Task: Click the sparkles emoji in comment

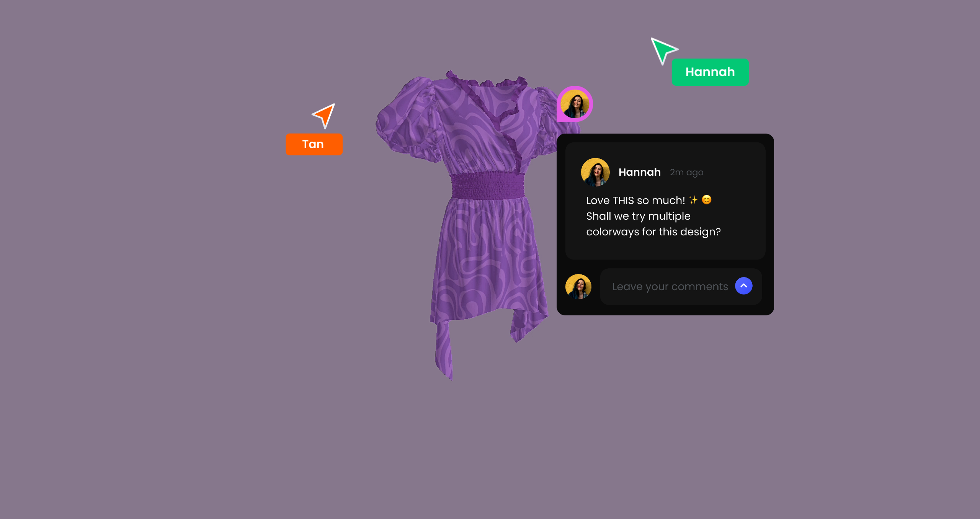Action: [693, 199]
